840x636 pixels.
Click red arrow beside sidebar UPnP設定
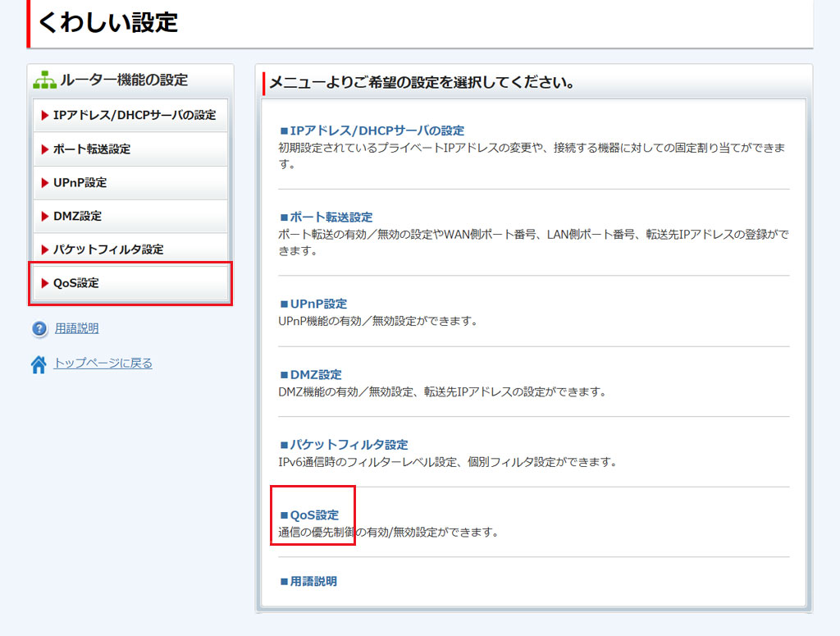tap(45, 183)
